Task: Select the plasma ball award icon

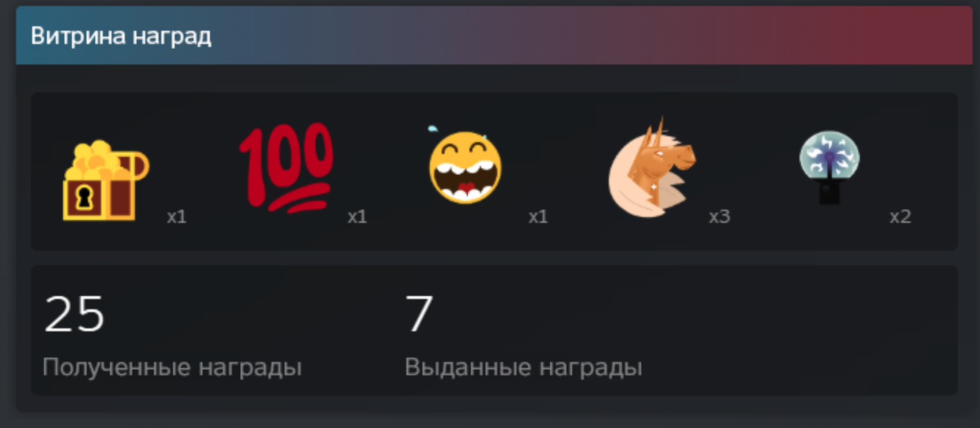Action: 830,168
